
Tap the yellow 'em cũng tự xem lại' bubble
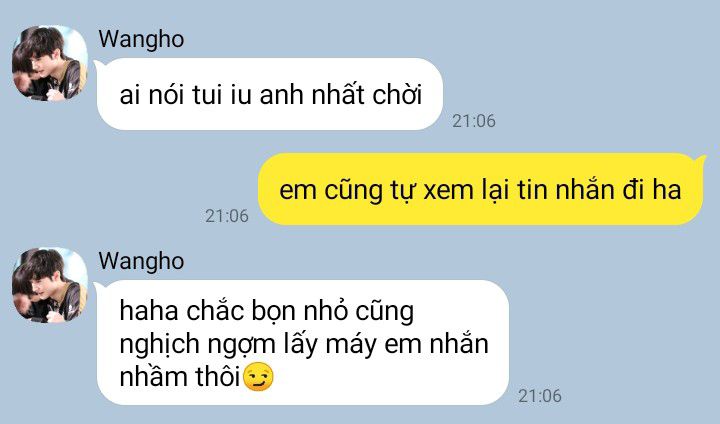[480, 189]
